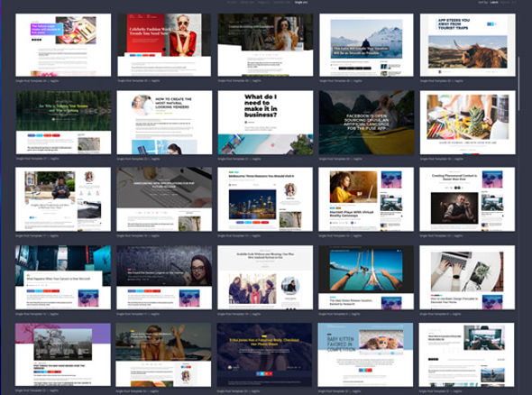
Task: Select the active Single post tab
Action: [301, 2]
